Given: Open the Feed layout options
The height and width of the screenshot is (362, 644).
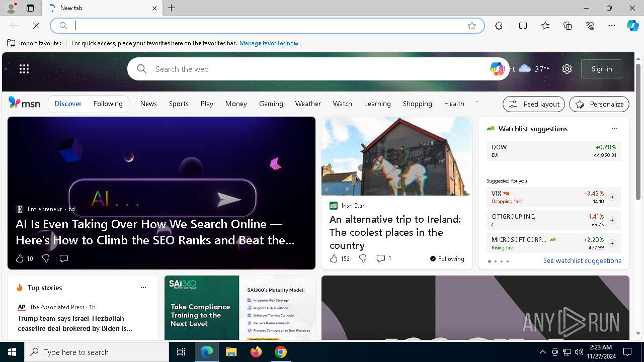Looking at the screenshot, I should [x=534, y=104].
